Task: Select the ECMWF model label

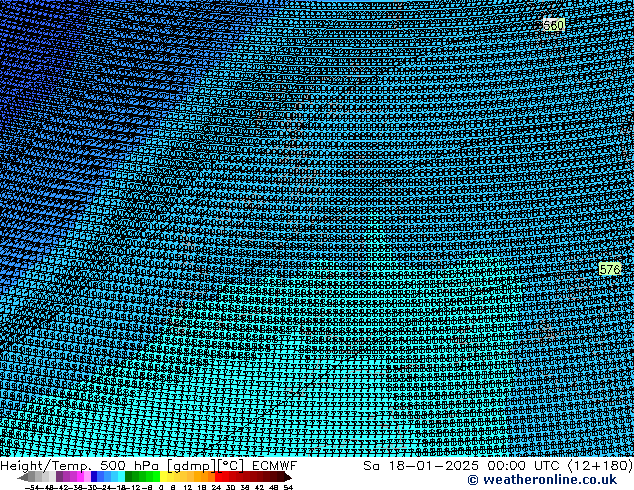Action: (x=275, y=466)
